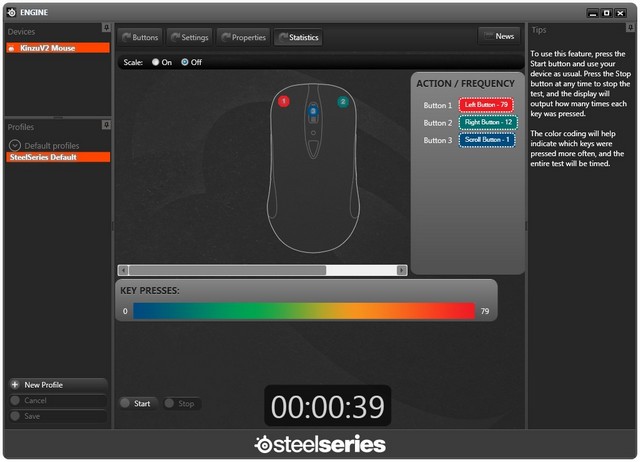
Task: Pin the Tips panel
Action: coord(630,27)
